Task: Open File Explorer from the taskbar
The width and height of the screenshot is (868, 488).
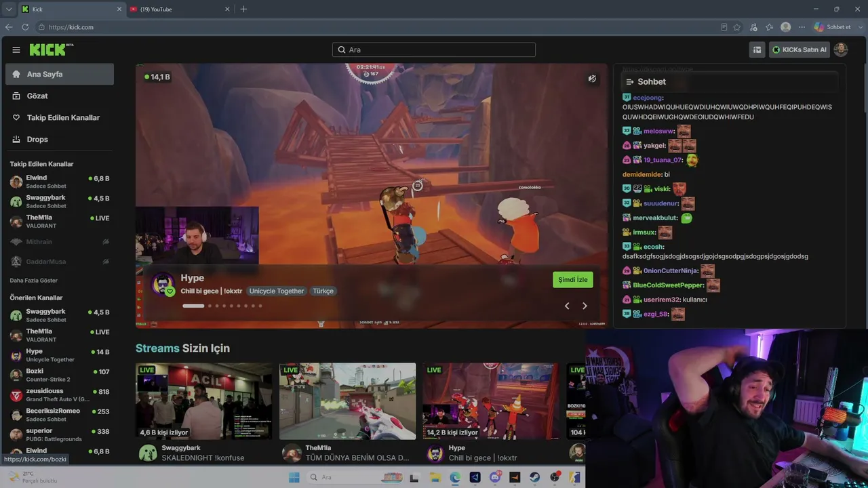Action: (435, 477)
